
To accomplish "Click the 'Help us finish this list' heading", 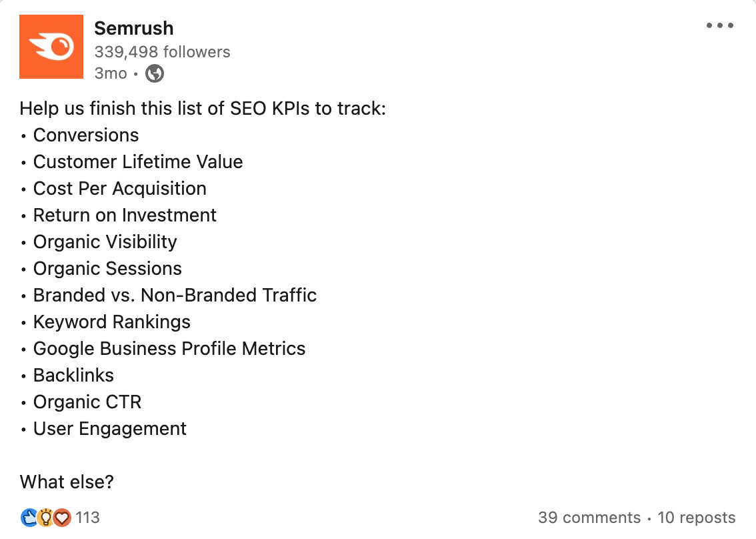I will (203, 108).
